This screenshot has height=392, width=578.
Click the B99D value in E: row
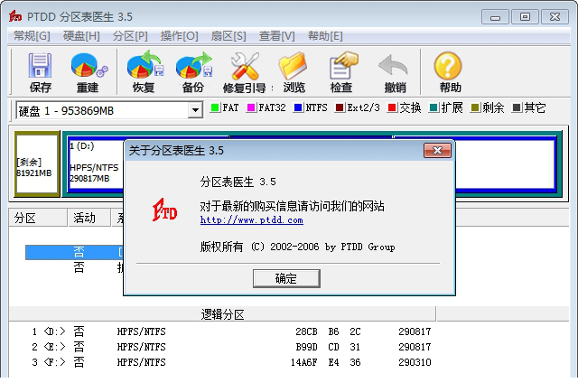306,347
